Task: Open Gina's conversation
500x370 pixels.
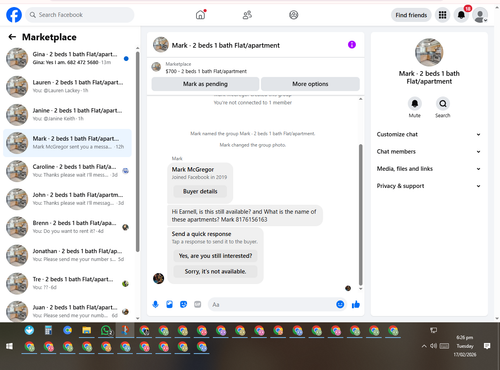Action: click(x=67, y=58)
